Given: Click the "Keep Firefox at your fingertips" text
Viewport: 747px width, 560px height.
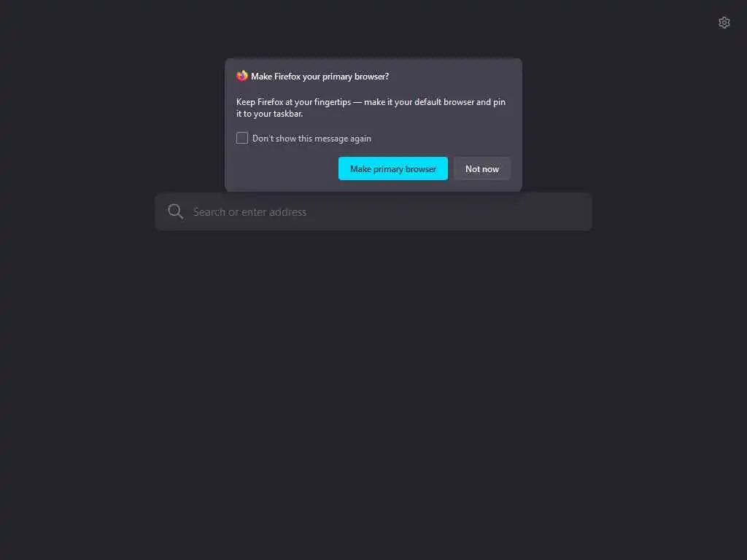Looking at the screenshot, I should click(x=293, y=102).
